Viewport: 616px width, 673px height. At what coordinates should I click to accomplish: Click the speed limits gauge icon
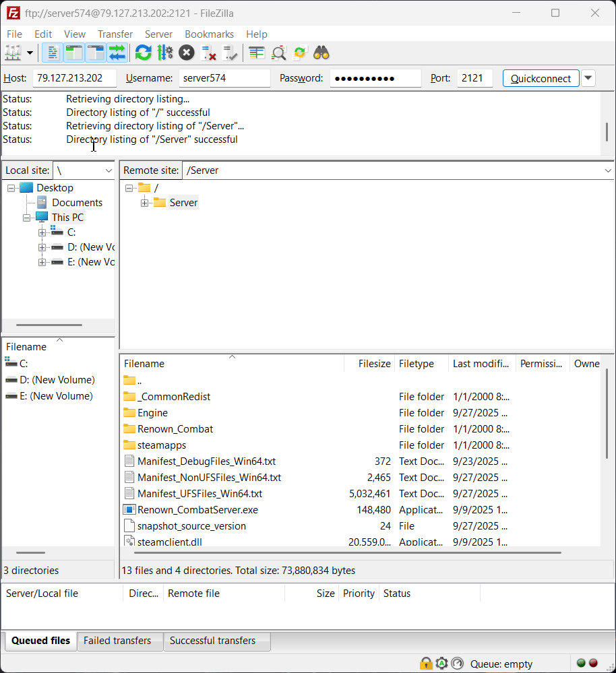(458, 664)
